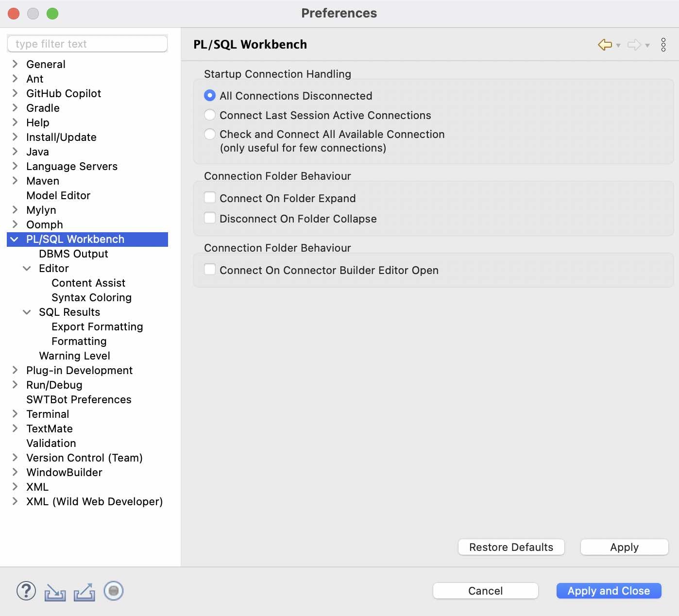This screenshot has width=679, height=616.
Task: Open the back history dropdown arrow
Action: coord(618,46)
